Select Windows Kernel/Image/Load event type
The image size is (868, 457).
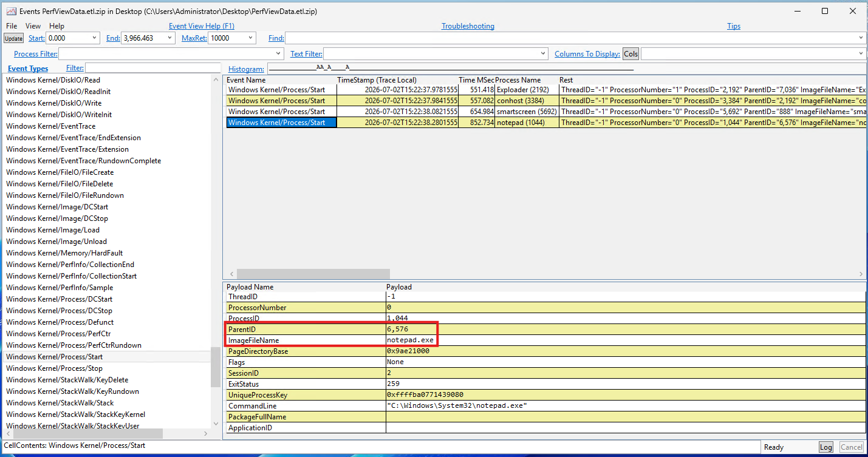pos(53,230)
